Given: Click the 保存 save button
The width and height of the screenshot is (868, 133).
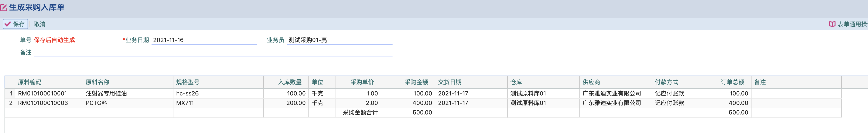Looking at the screenshot, I should [15, 24].
